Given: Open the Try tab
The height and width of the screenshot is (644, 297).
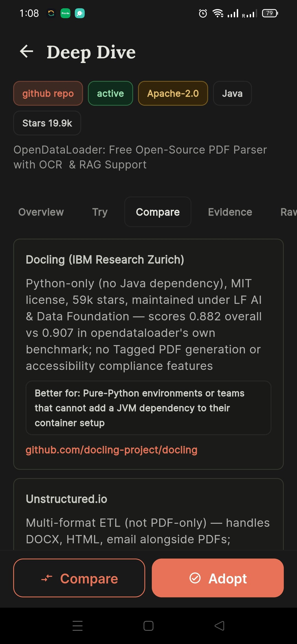Looking at the screenshot, I should click(x=100, y=212).
